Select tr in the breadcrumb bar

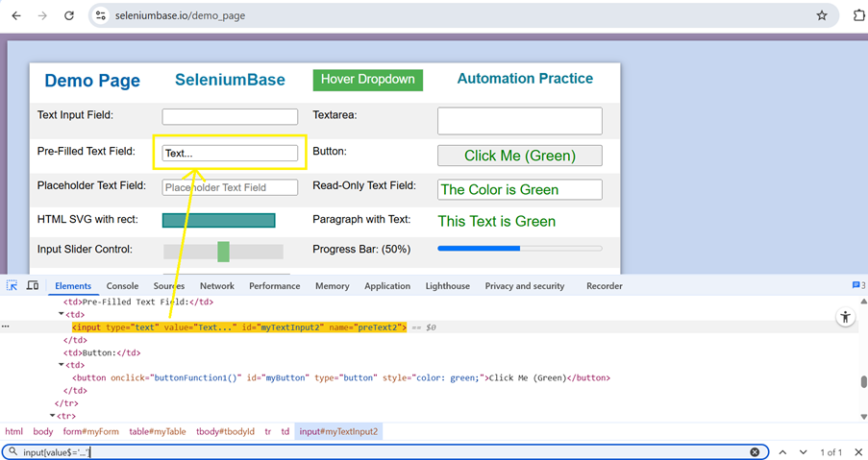[x=268, y=431]
